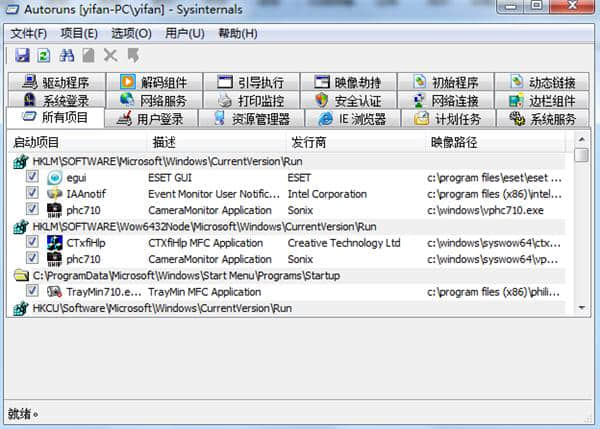Click the Delete X toolbar icon
The height and width of the screenshot is (429, 600).
[111, 55]
